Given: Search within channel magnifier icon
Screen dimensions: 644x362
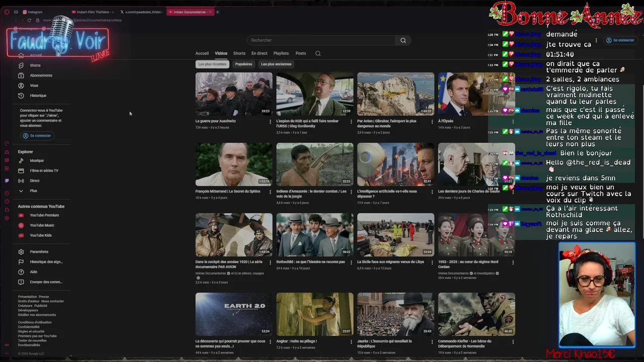Looking at the screenshot, I should pos(318,53).
